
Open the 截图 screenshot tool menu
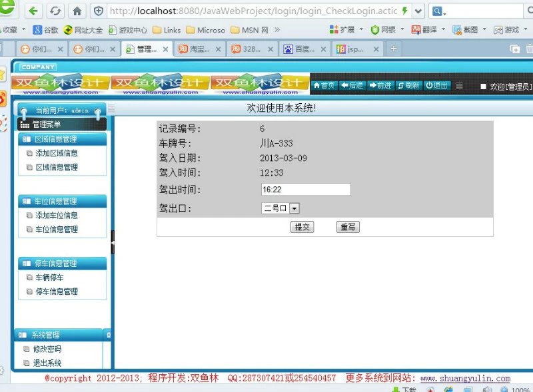pyautogui.click(x=469, y=29)
